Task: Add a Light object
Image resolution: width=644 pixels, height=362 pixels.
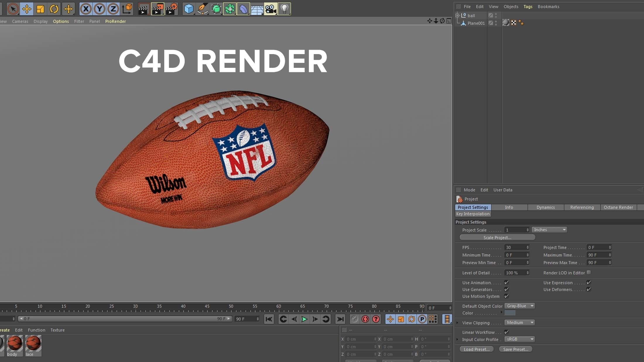Action: [284, 9]
